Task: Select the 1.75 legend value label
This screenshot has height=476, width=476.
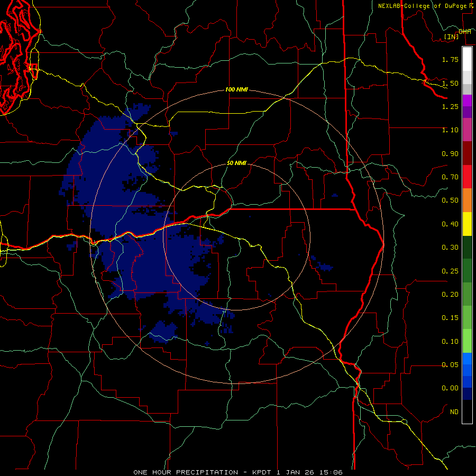Action: pos(450,59)
